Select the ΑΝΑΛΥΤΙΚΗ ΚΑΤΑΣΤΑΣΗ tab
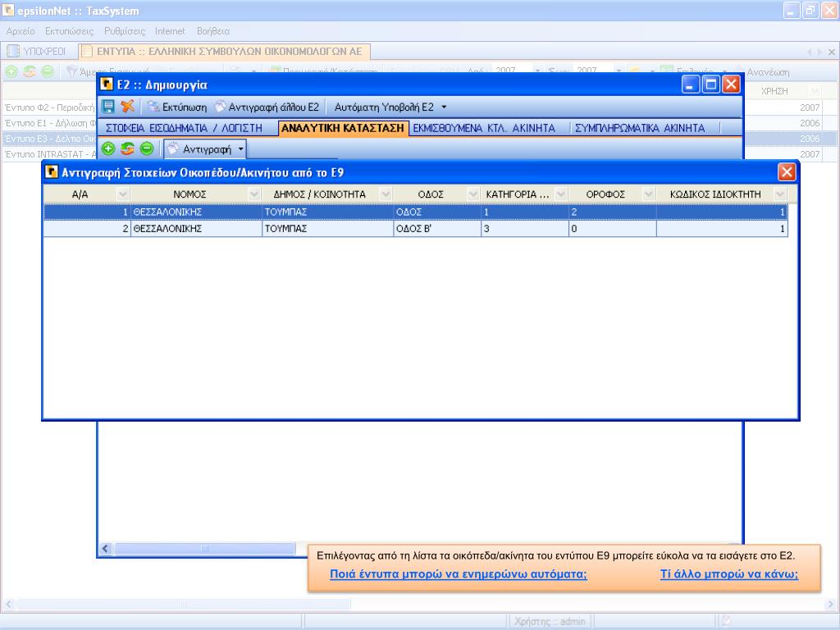 click(x=343, y=128)
